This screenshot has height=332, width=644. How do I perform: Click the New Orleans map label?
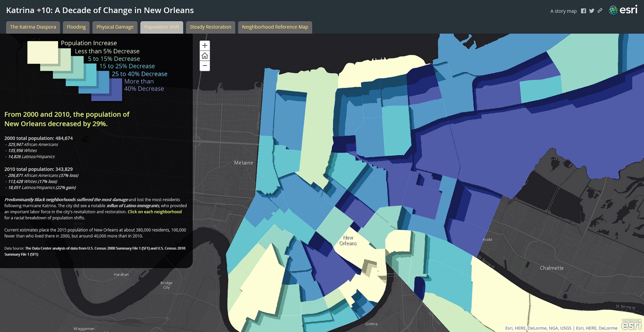tap(348, 240)
